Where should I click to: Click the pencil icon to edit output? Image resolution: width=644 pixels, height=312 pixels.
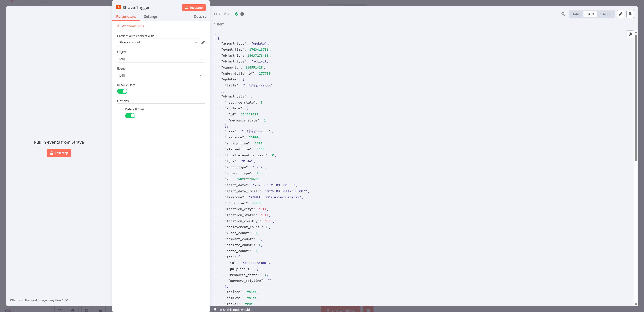coord(621,14)
